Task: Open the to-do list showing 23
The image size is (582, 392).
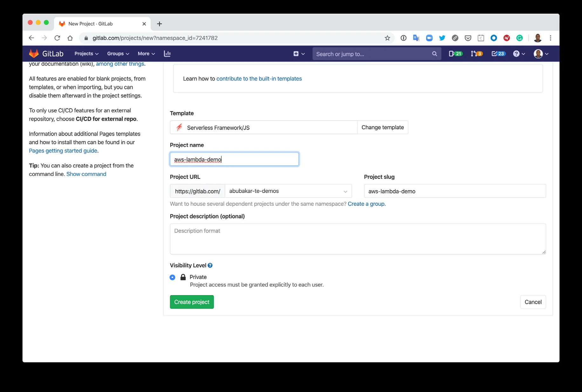Action: (498, 54)
